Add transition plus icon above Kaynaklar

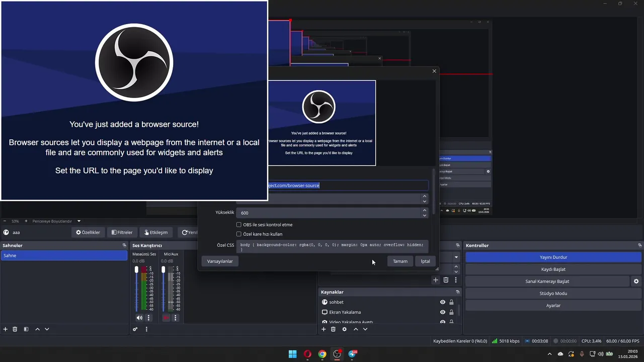pos(436,280)
